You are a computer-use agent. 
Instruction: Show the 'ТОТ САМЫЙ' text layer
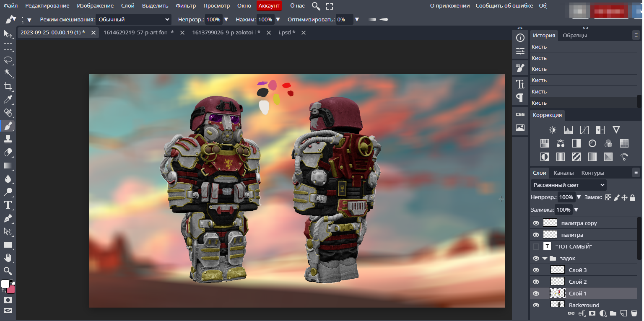[x=536, y=246]
